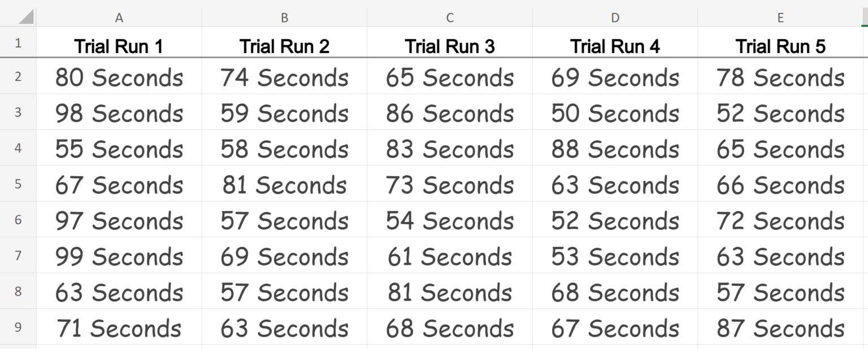Select row 5 header

(18, 185)
